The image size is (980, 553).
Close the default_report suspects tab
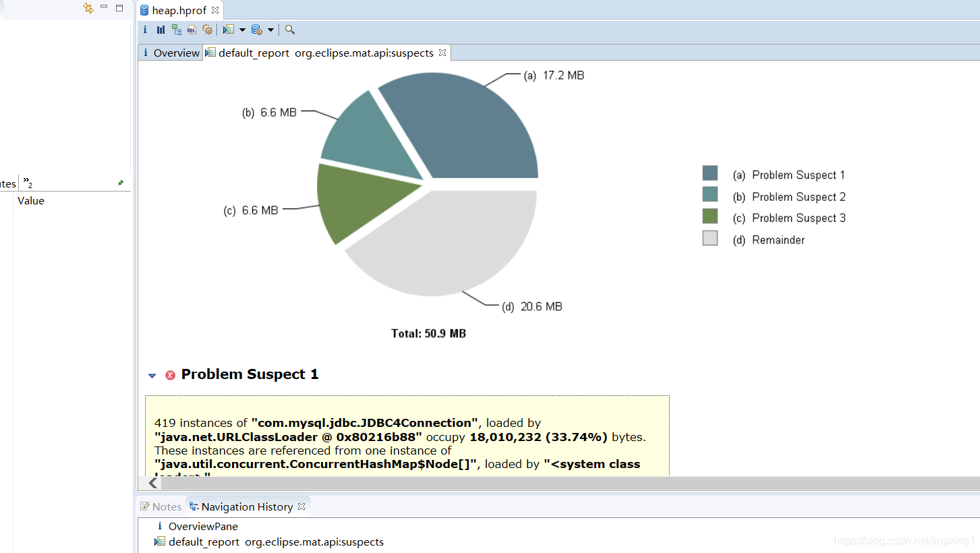[x=442, y=52]
